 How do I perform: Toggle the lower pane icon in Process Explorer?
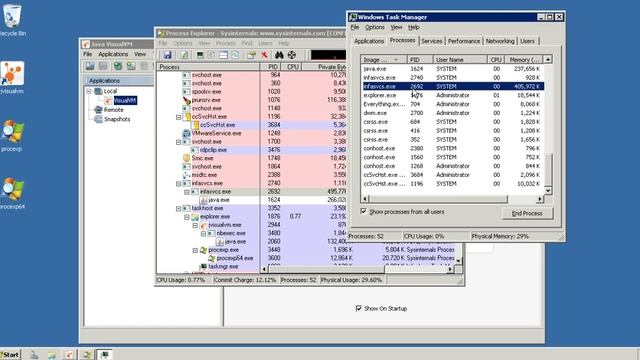[223, 55]
